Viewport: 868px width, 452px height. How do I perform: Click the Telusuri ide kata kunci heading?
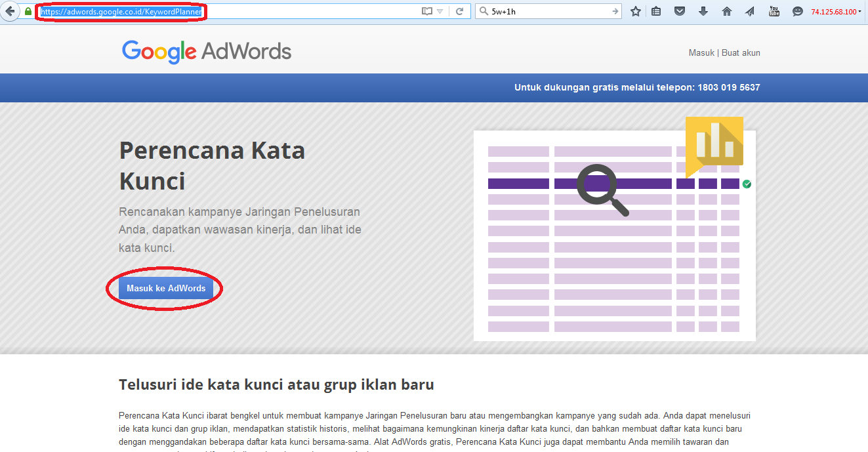click(x=276, y=384)
